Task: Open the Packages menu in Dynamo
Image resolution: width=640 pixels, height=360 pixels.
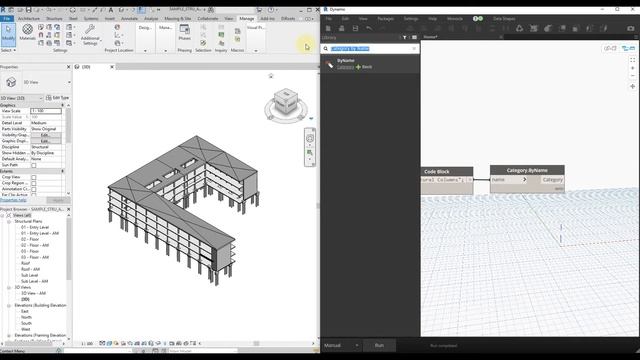Action: 385,19
